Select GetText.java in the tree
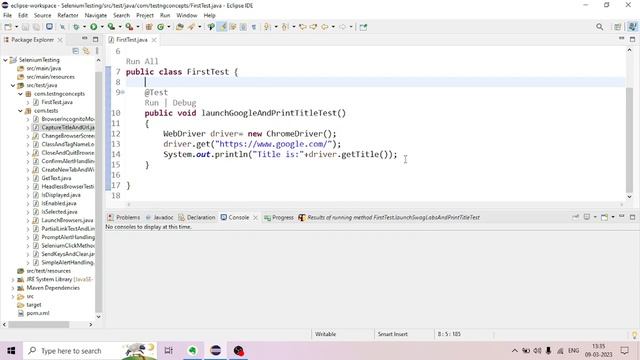 [x=56, y=178]
